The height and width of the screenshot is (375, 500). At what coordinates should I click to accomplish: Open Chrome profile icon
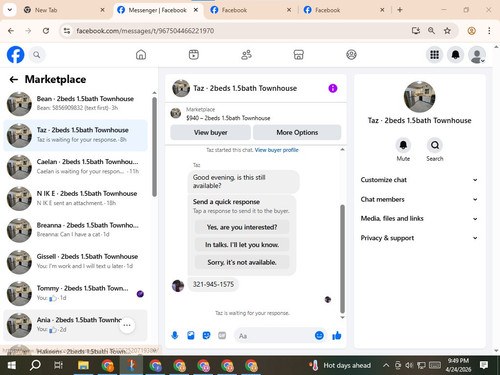[x=471, y=31]
